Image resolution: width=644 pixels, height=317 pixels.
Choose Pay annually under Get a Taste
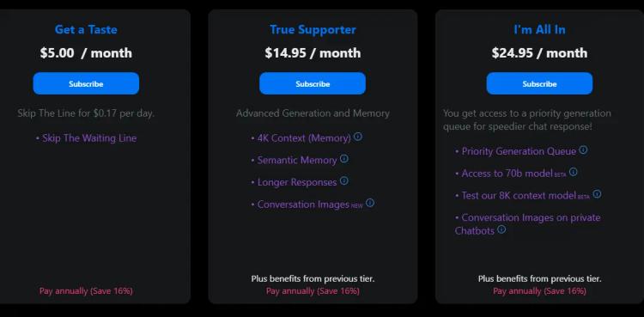point(86,290)
